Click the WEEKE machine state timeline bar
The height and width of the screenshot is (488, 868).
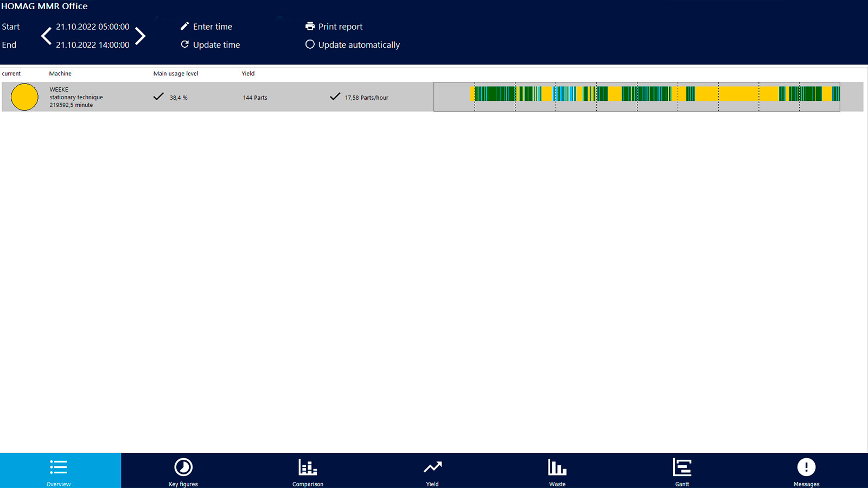click(637, 97)
